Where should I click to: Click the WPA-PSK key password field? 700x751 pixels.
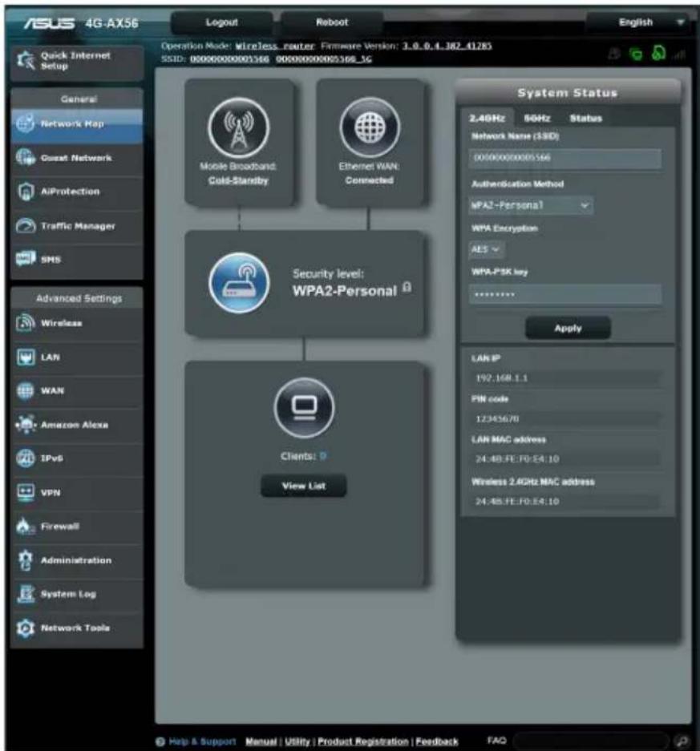click(x=565, y=294)
